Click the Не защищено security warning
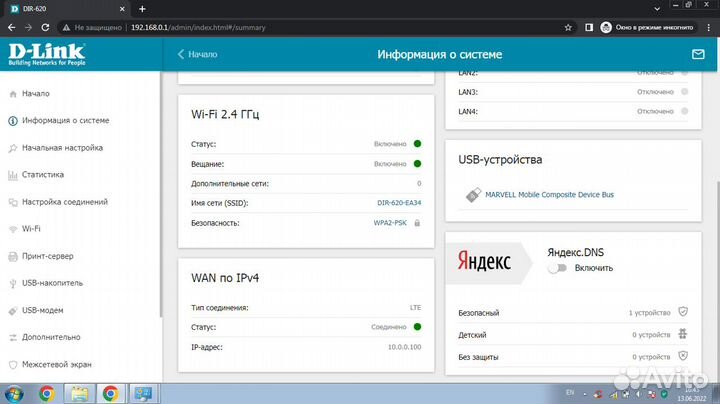The image size is (720, 404). click(92, 28)
